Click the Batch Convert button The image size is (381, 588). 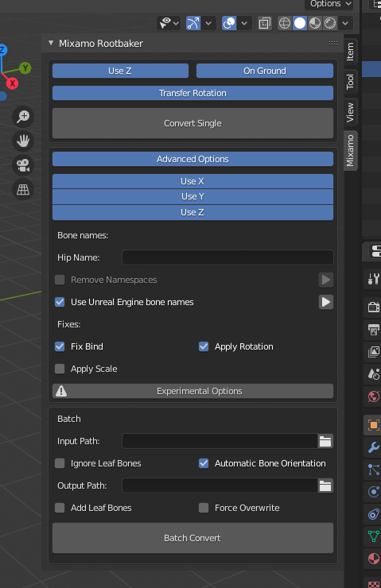click(192, 538)
